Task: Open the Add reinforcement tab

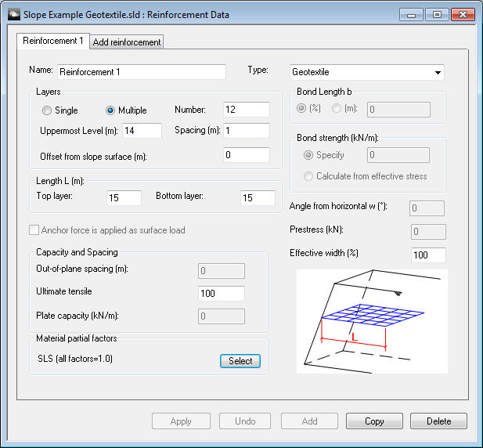Action: (127, 42)
